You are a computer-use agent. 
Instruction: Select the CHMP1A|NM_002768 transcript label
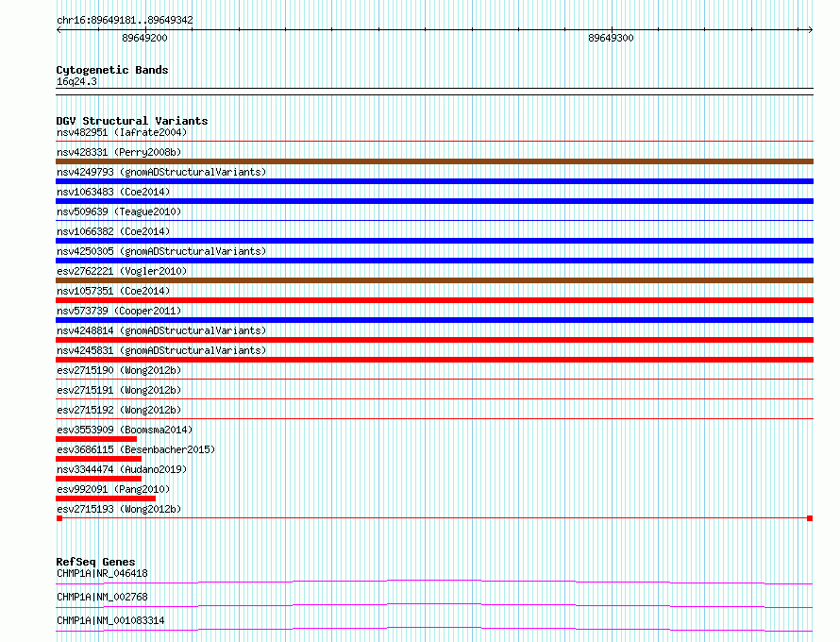[x=102, y=597]
